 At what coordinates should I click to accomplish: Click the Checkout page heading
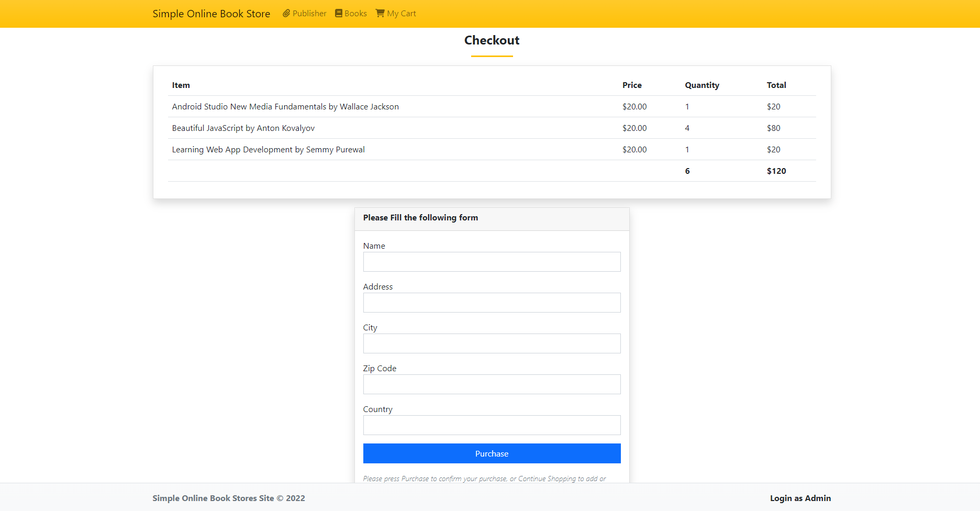click(x=492, y=40)
